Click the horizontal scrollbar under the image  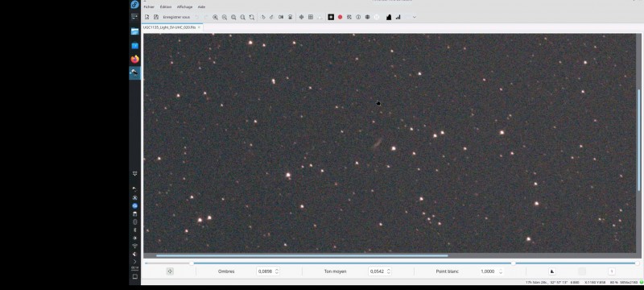(x=302, y=255)
